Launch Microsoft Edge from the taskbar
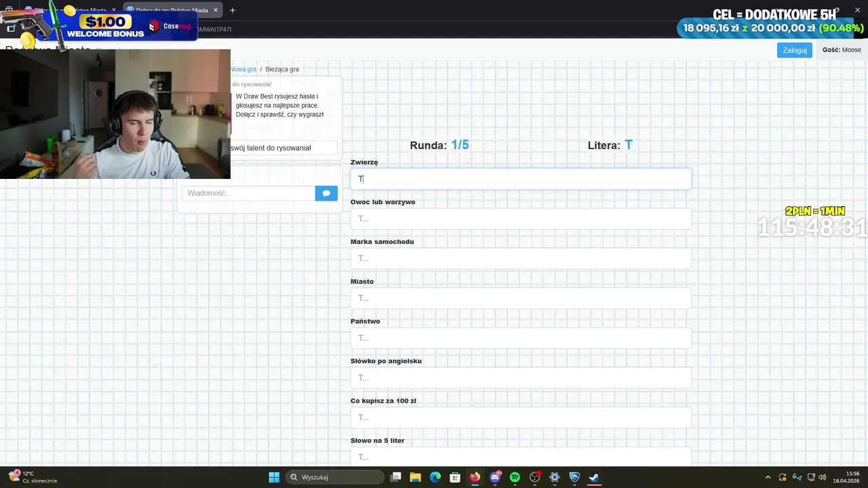Viewport: 868px width, 488px height. 435,477
